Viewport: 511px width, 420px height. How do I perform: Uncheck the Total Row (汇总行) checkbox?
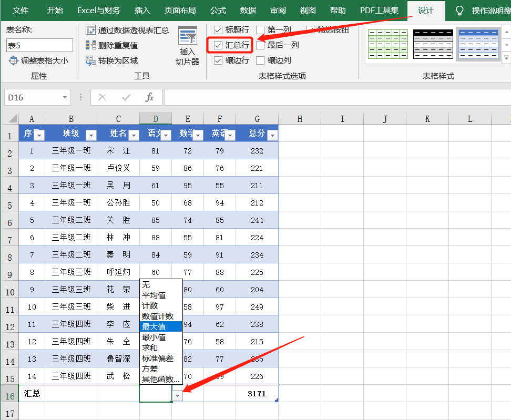coord(219,46)
